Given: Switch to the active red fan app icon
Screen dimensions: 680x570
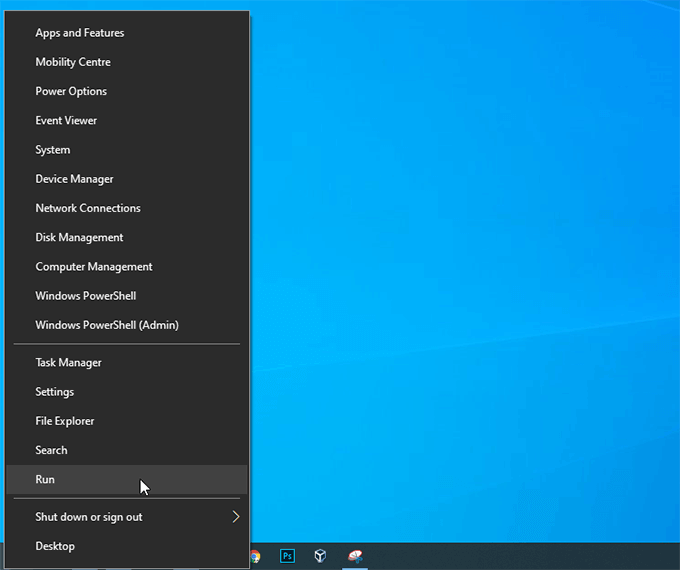Looking at the screenshot, I should (355, 556).
